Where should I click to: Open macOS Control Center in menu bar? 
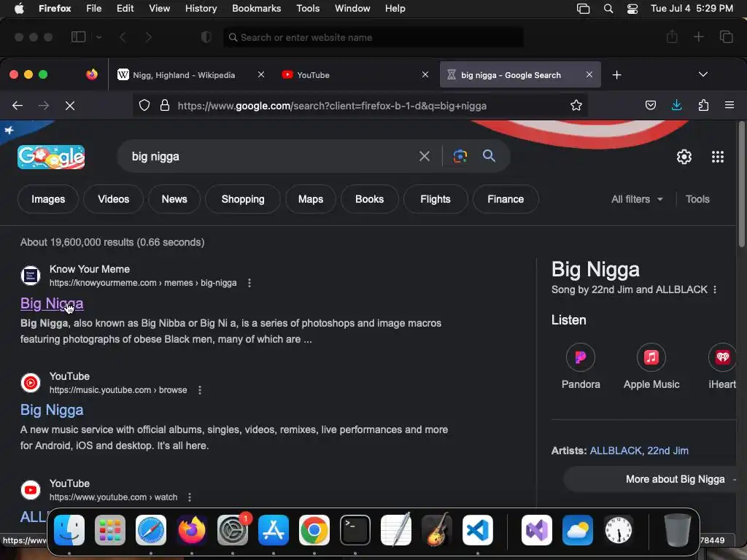point(632,9)
